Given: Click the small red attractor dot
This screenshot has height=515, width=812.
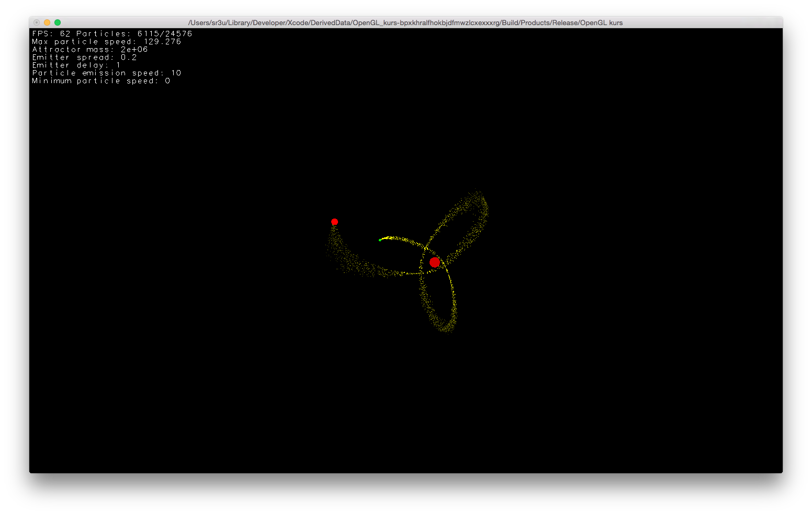Looking at the screenshot, I should tap(335, 222).
